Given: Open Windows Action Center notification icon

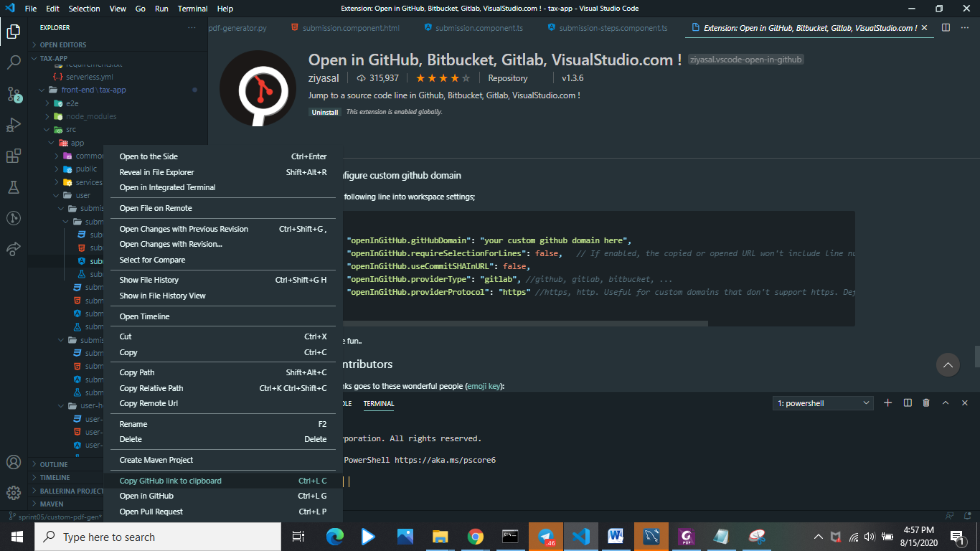Looking at the screenshot, I should [x=956, y=537].
